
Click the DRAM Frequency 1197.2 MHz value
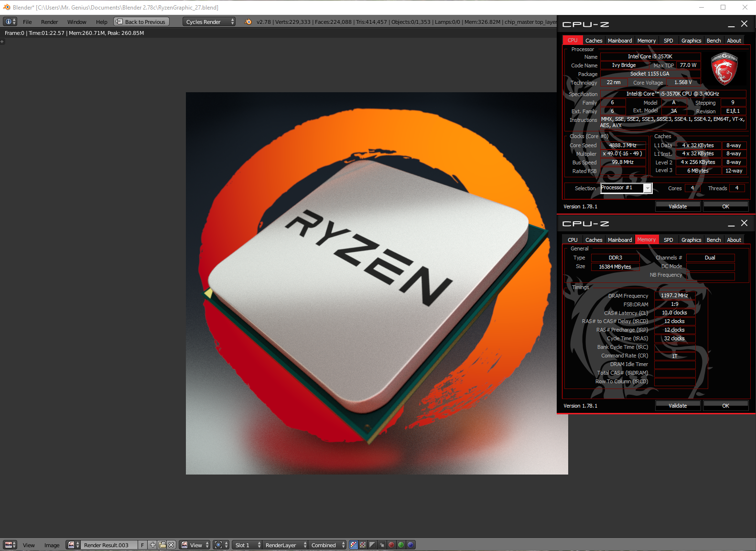674,295
